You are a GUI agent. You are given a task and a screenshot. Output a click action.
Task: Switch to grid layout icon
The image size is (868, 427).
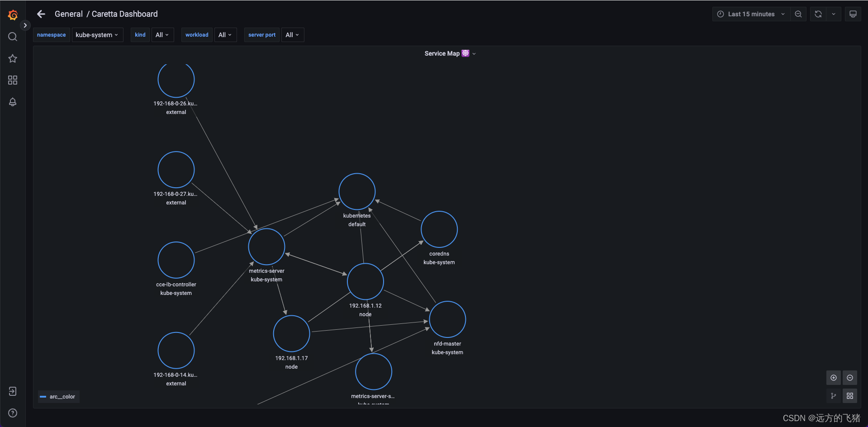tap(850, 396)
